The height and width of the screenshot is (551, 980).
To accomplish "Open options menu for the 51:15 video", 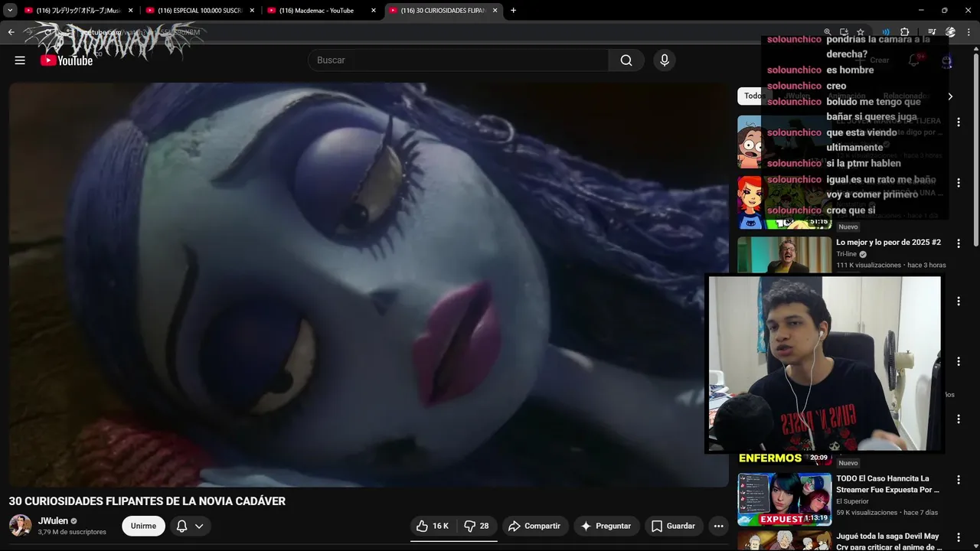I will pyautogui.click(x=958, y=183).
